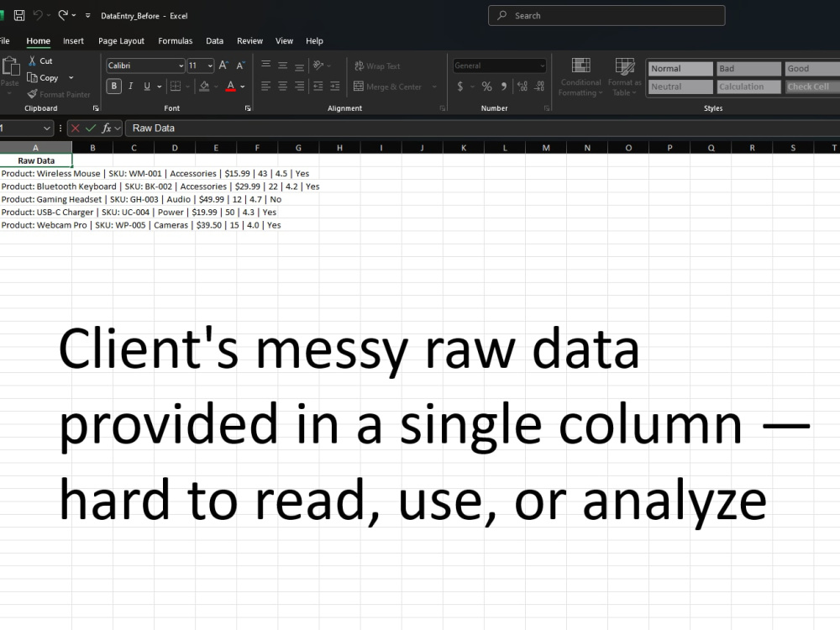840x630 pixels.
Task: Click the Redo arrow icon
Action: click(x=63, y=15)
